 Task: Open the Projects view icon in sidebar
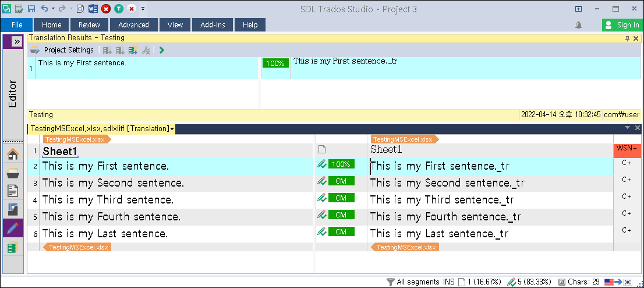[13, 173]
